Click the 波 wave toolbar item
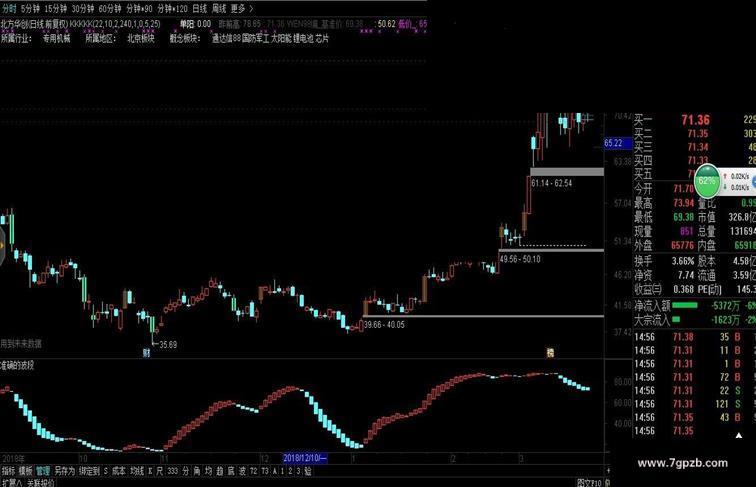 243,471
